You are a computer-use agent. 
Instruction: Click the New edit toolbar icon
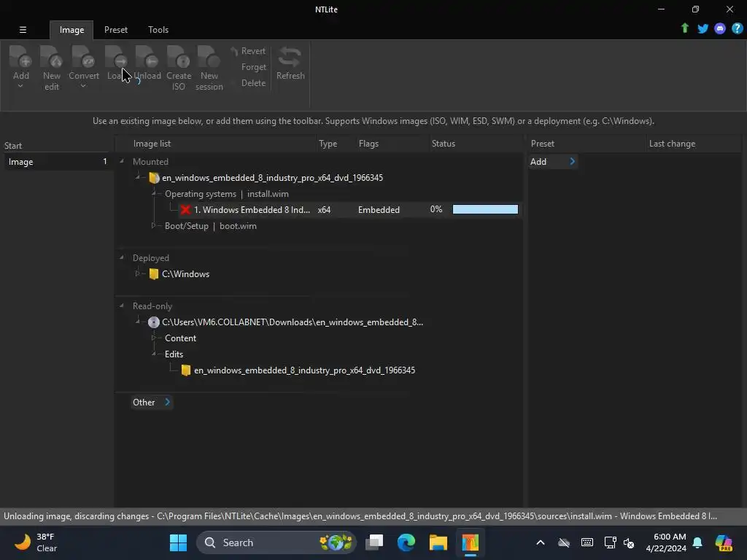52,57
